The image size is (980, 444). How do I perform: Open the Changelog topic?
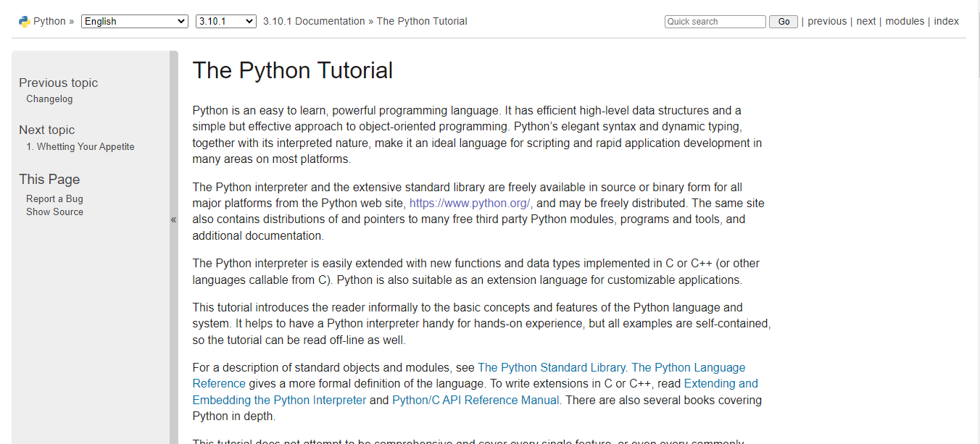pyautogui.click(x=49, y=99)
